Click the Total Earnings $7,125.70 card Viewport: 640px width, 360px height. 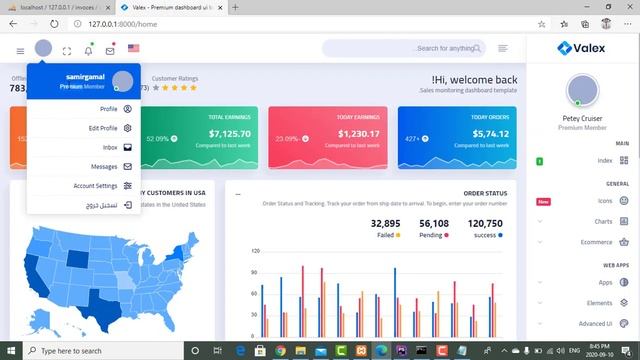199,138
